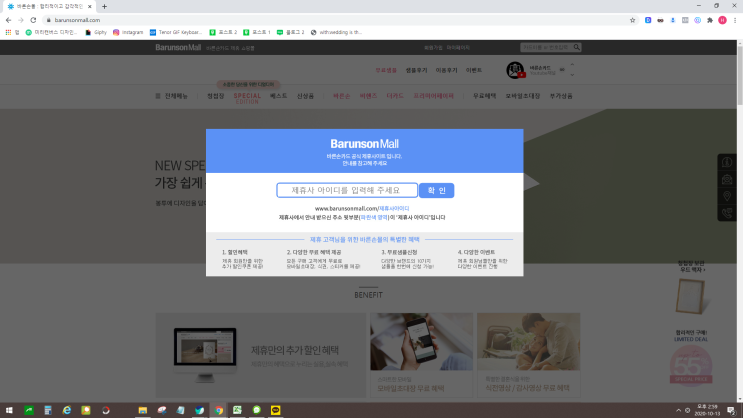
Task: Select the 프리미어페이퍼 navigation tab
Action: pos(434,96)
